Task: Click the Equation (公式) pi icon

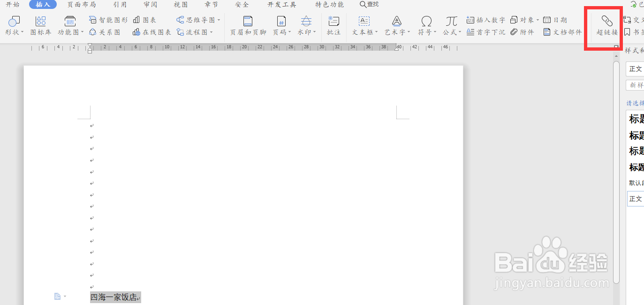Action: [x=451, y=21]
